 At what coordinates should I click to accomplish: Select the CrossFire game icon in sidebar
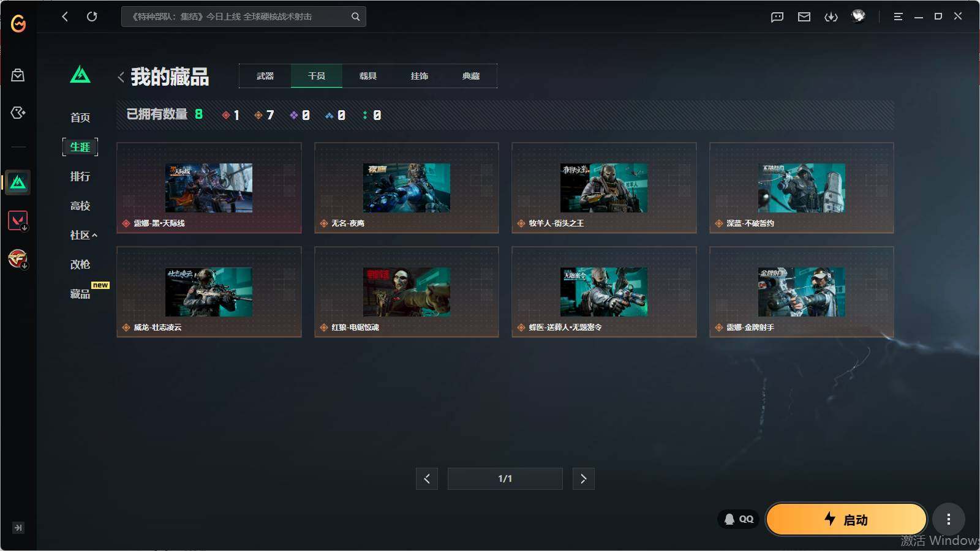click(x=18, y=258)
